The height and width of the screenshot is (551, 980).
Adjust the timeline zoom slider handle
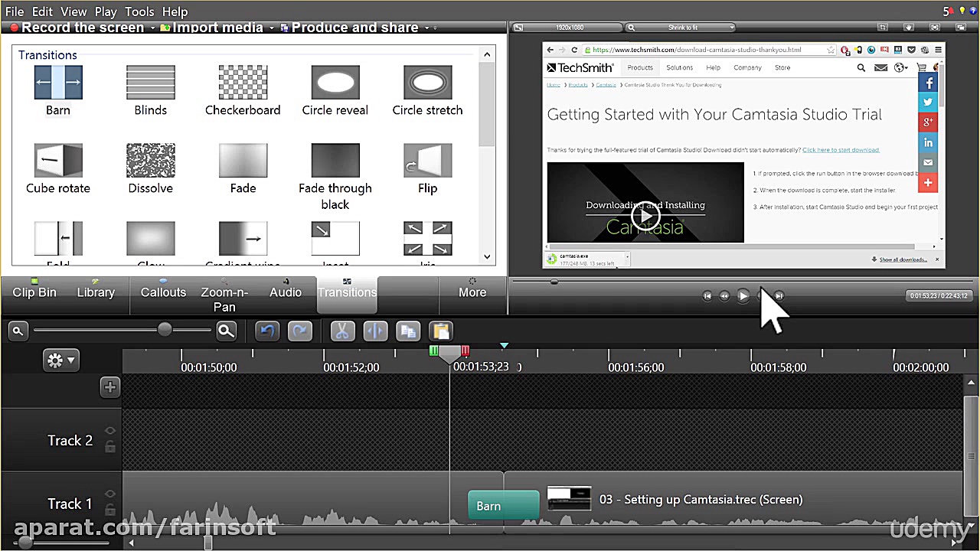pyautogui.click(x=165, y=330)
